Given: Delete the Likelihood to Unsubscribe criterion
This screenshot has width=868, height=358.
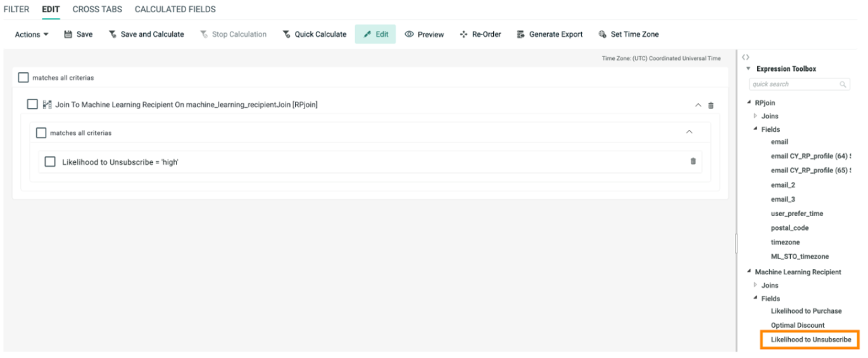Looking at the screenshot, I should pyautogui.click(x=693, y=162).
